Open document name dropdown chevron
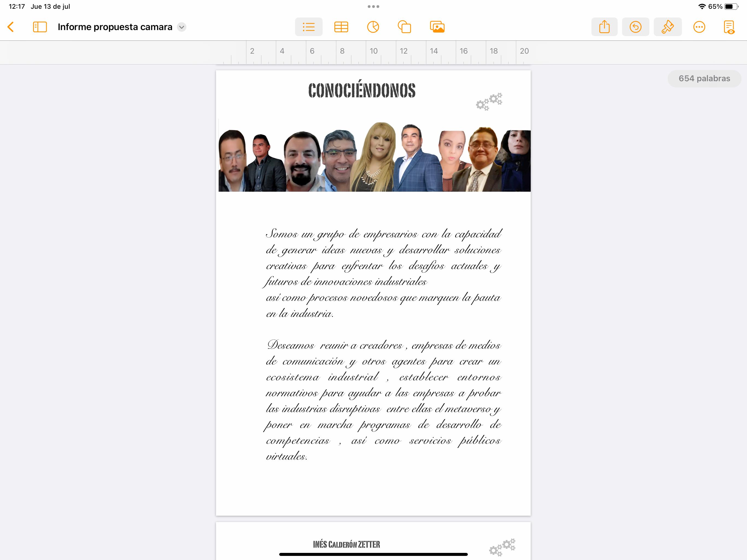747x560 pixels. (x=182, y=27)
